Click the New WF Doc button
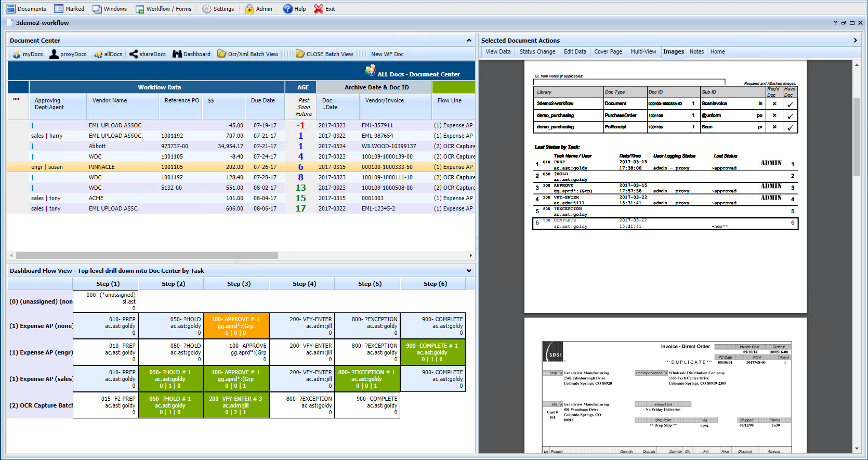 click(387, 54)
